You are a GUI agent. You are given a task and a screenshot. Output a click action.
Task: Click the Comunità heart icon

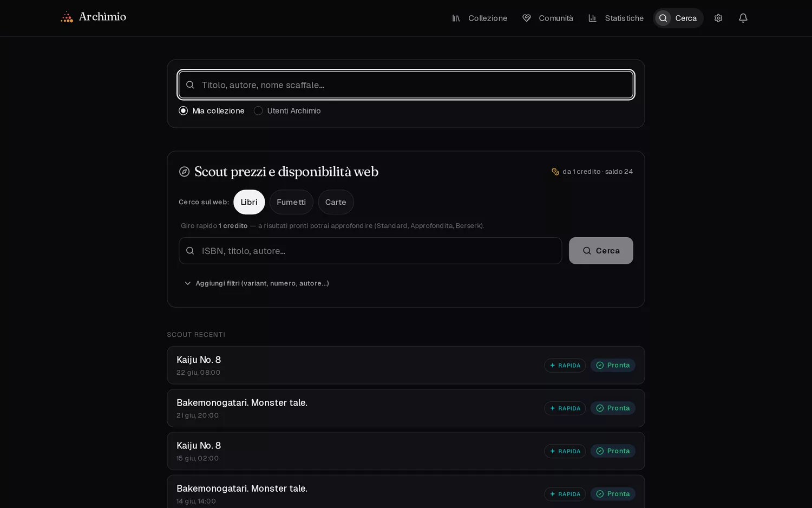(x=526, y=18)
